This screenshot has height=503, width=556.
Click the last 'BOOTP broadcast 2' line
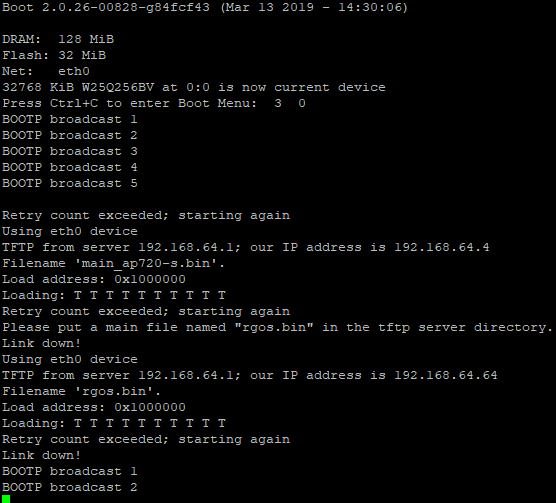(x=70, y=487)
